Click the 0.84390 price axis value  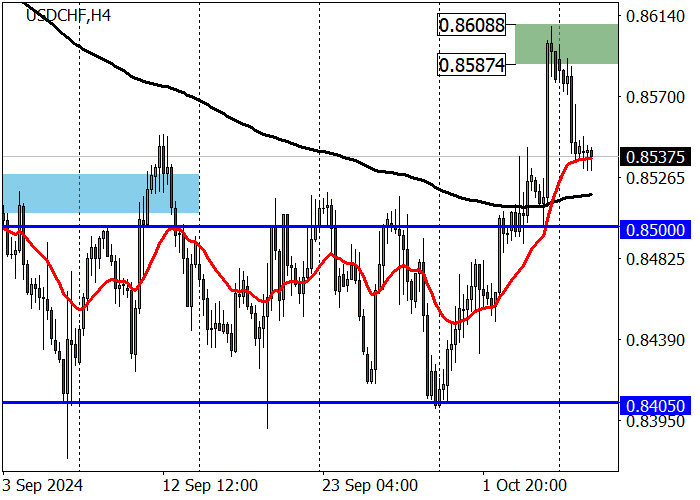click(655, 340)
